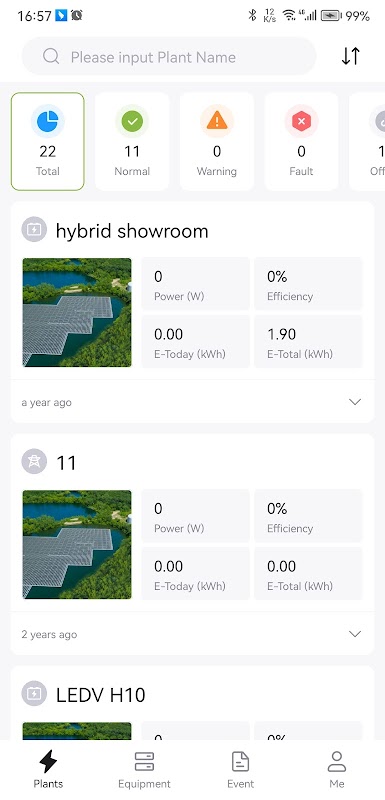Filter plants by Normal status
The height and width of the screenshot is (800, 385).
[x=132, y=141]
